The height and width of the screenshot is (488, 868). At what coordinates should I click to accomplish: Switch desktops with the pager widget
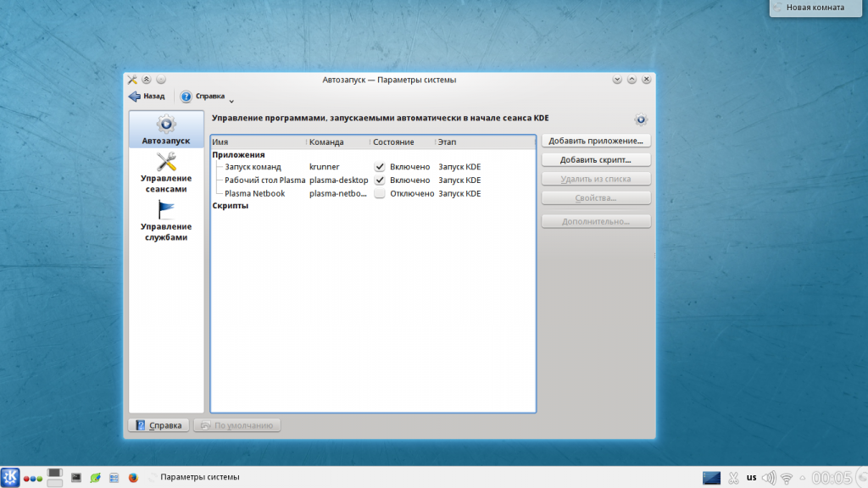click(55, 477)
